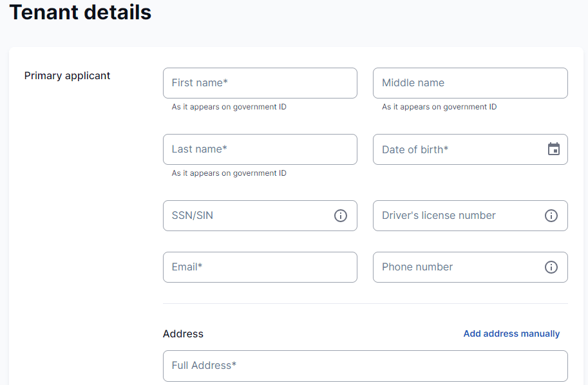Click the government ID hint below Last name
The height and width of the screenshot is (385, 588).
coord(229,173)
